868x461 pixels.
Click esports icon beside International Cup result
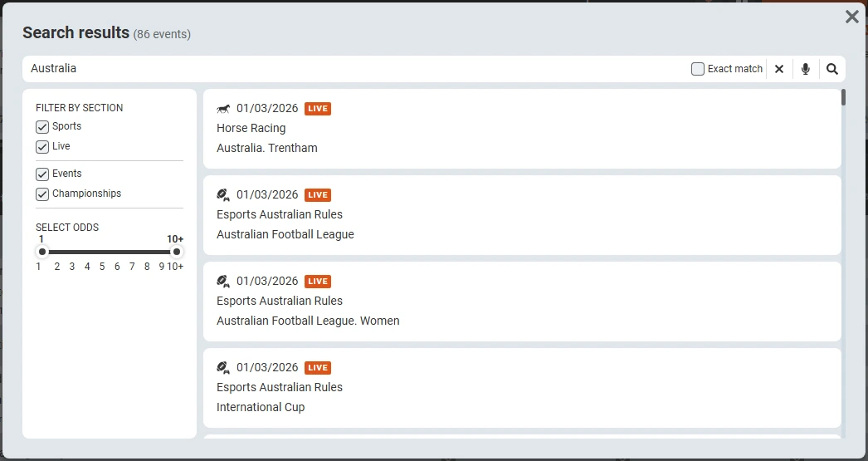(223, 368)
